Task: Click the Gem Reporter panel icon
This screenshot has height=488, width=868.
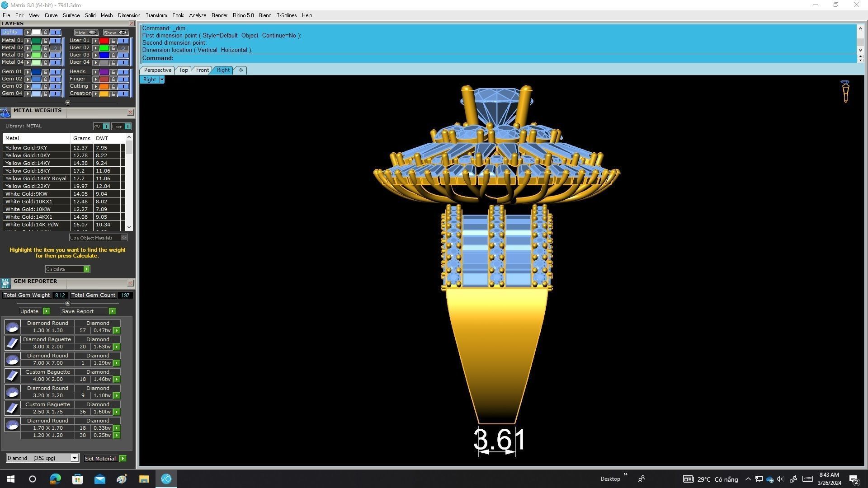Action: (x=5, y=283)
